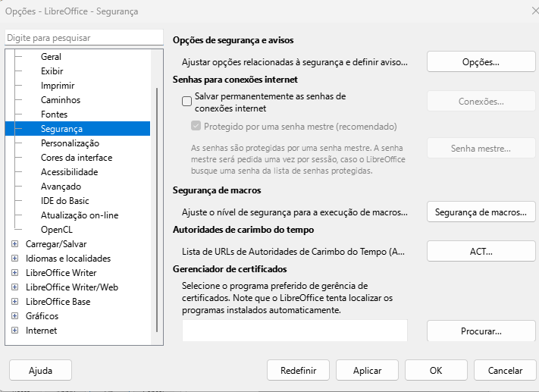Confirm the dialog with OK

click(x=436, y=370)
